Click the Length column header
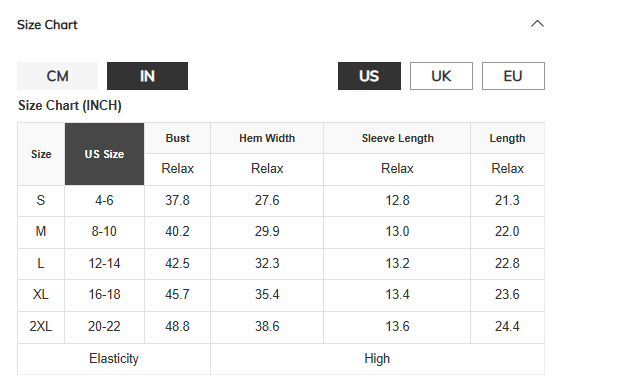This screenshot has height=383, width=619. pyautogui.click(x=508, y=138)
